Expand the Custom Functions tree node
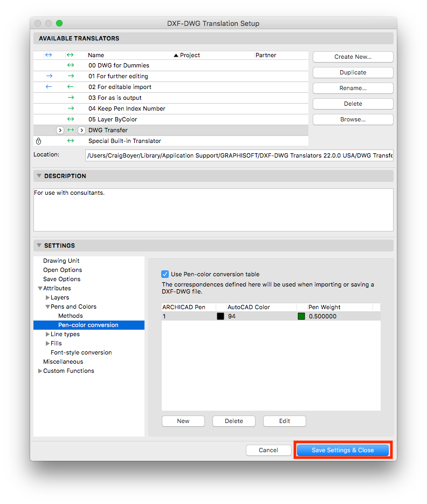 point(40,371)
